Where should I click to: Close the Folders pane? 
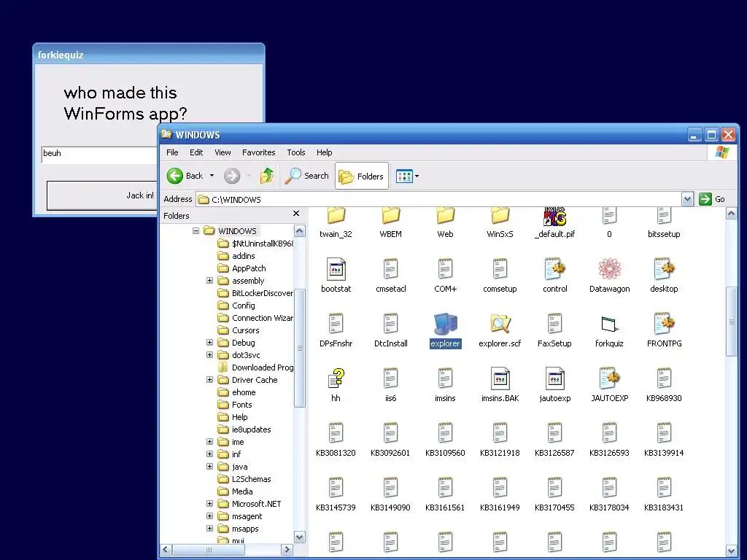[x=296, y=214]
